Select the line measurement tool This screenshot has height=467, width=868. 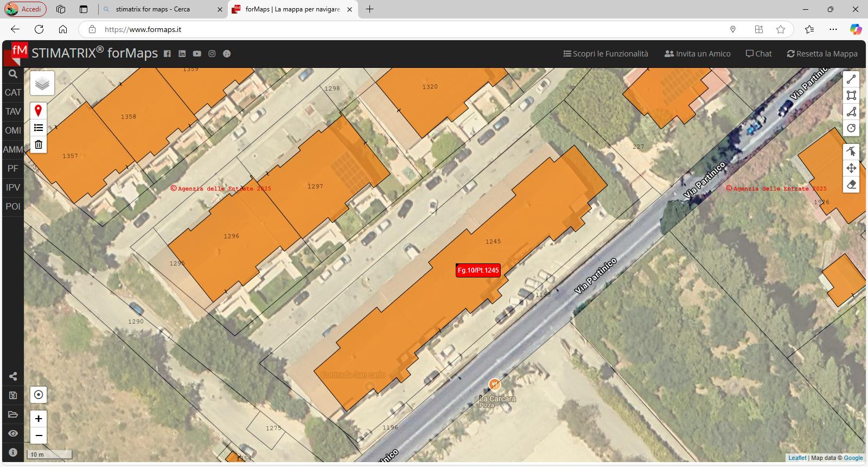[x=851, y=79]
